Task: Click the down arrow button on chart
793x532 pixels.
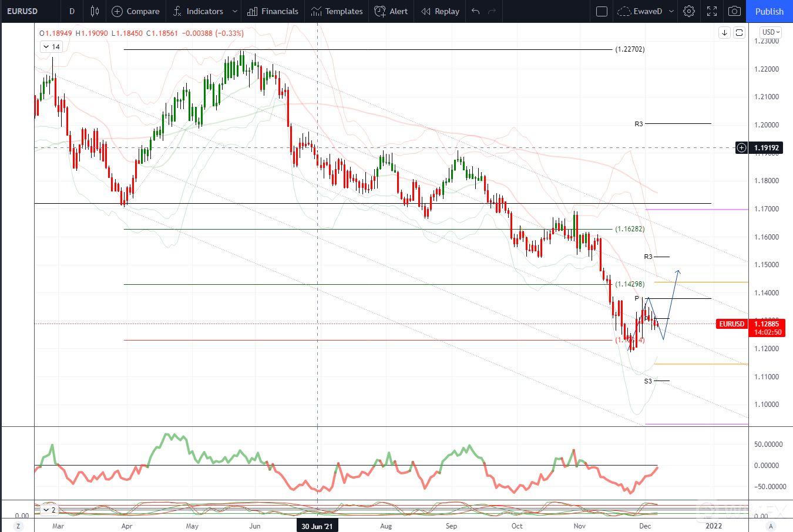Action: [724, 33]
